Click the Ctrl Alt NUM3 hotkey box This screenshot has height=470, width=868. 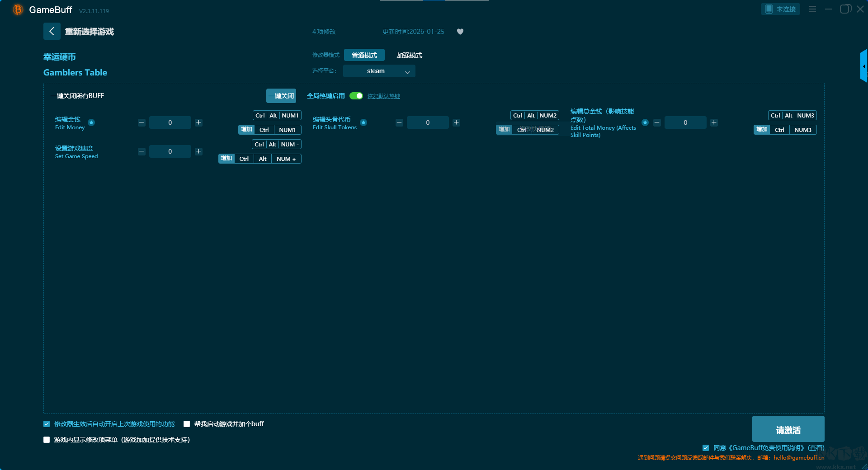[793, 115]
